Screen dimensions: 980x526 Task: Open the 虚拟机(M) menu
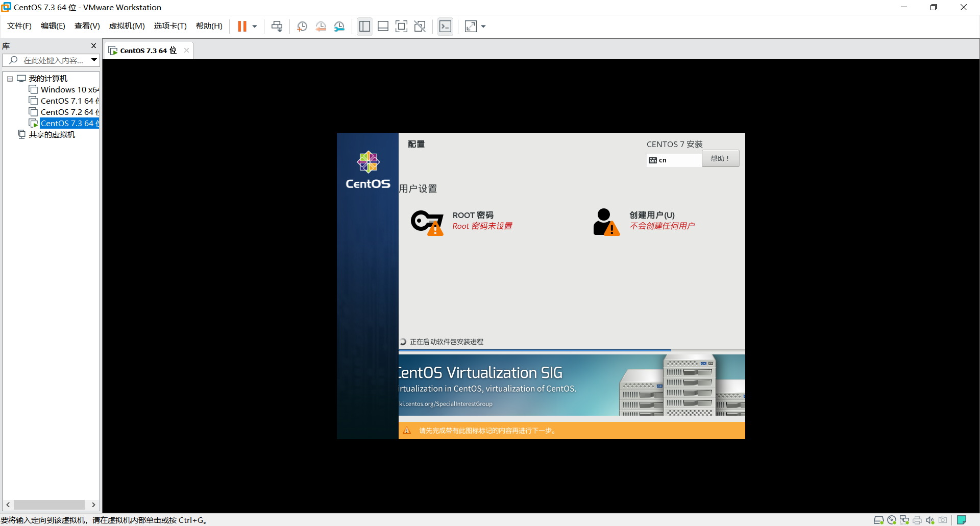pos(127,26)
